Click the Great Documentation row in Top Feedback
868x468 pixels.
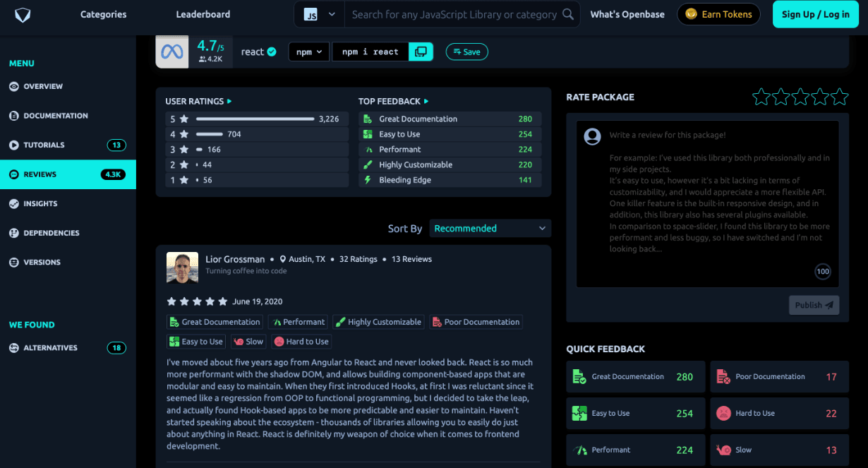tap(450, 119)
